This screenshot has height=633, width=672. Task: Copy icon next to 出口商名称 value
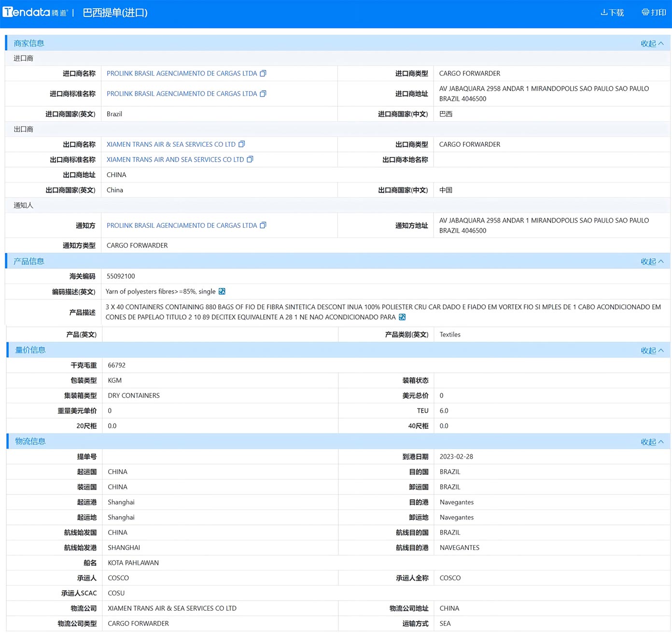coord(242,144)
